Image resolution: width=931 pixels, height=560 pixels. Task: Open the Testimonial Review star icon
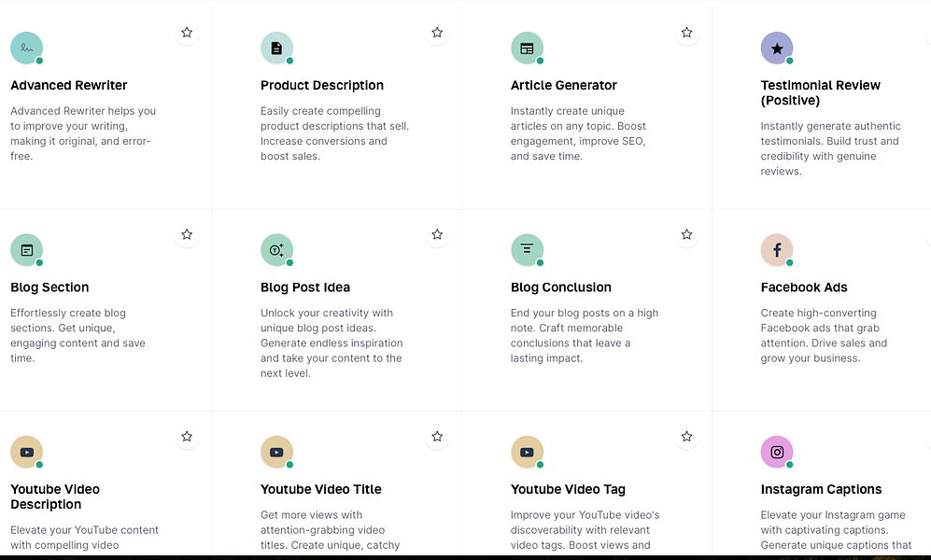[x=777, y=48]
